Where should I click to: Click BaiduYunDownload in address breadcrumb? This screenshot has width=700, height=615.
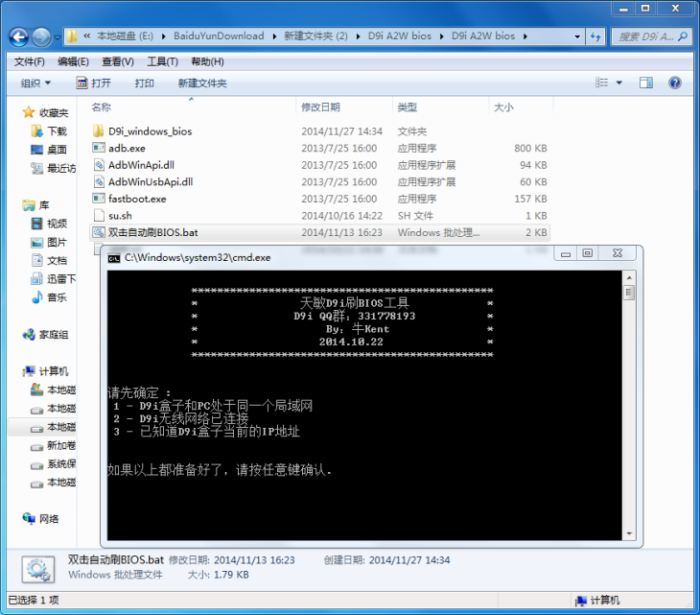click(x=219, y=36)
